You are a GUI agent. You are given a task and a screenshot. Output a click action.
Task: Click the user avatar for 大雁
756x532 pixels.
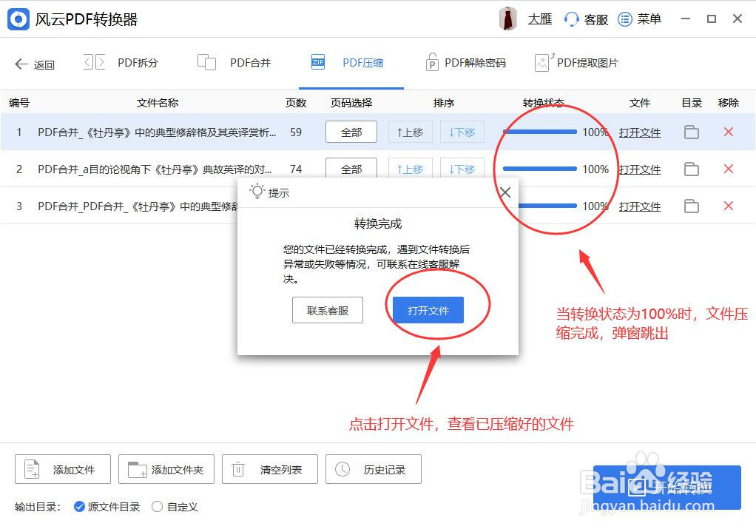(507, 18)
